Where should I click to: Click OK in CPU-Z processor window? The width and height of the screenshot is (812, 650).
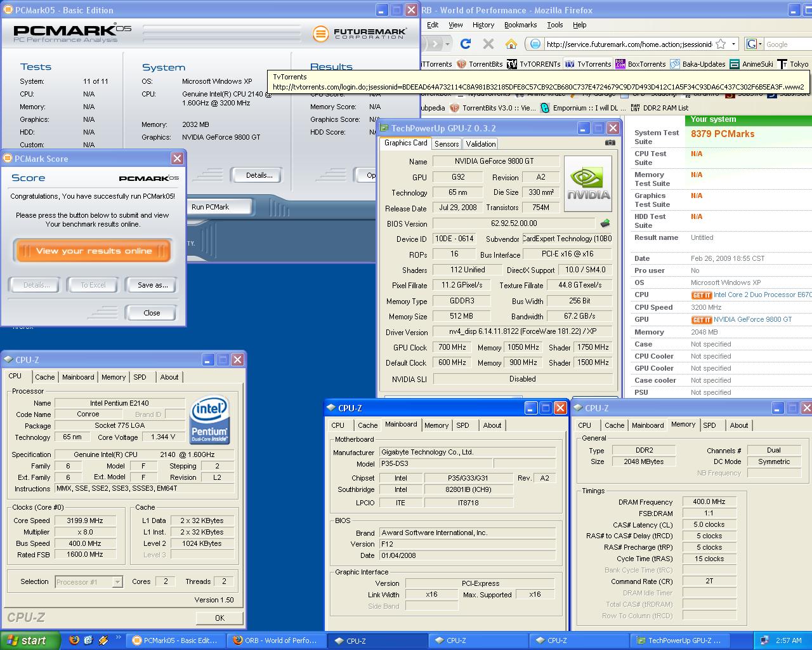point(219,618)
